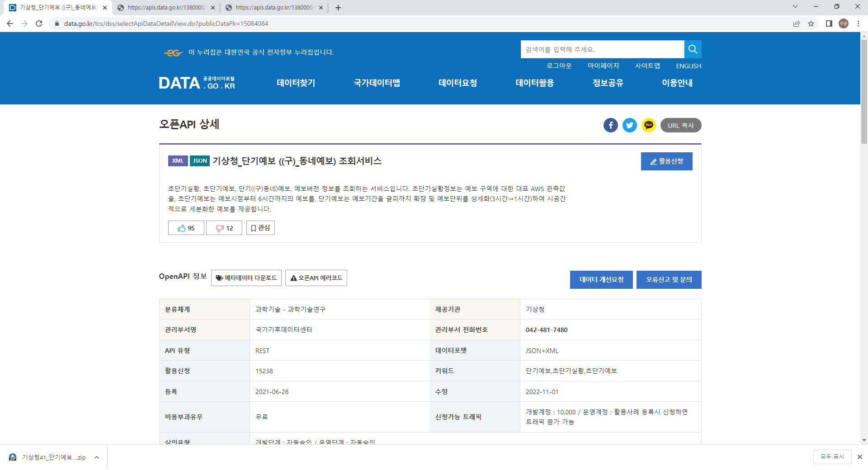
Task: Click 오류신고 및 문의 button
Action: pos(669,280)
